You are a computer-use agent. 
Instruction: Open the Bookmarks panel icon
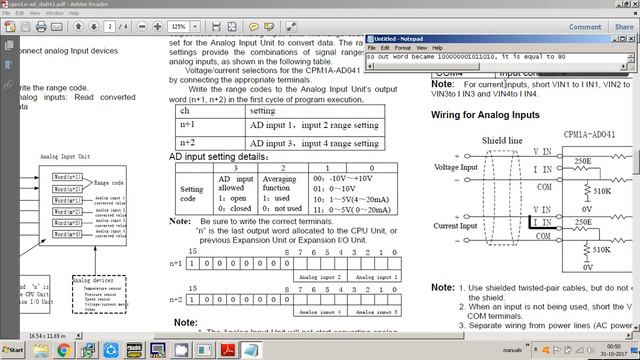(x=9, y=65)
